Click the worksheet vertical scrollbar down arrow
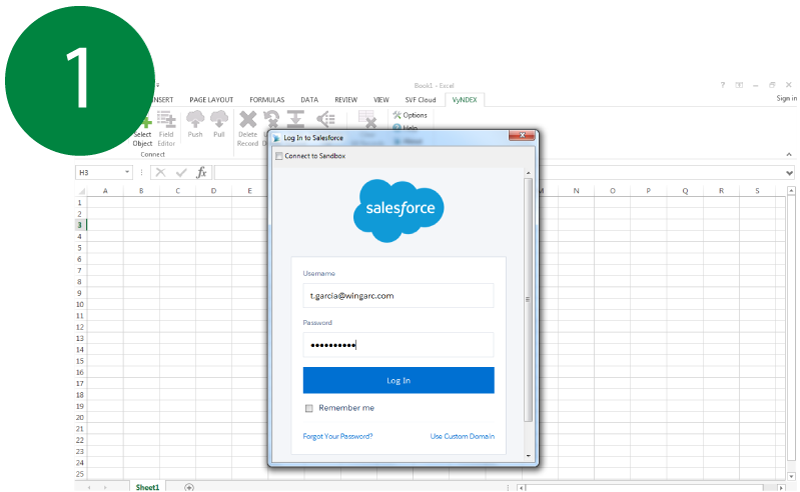This screenshot has width=800, height=492. 791,477
